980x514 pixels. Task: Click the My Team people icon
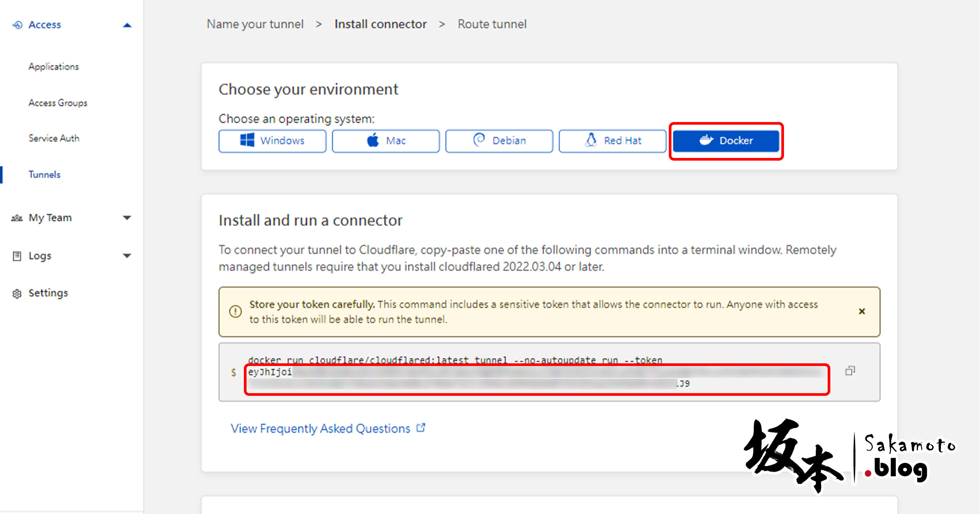coord(17,218)
